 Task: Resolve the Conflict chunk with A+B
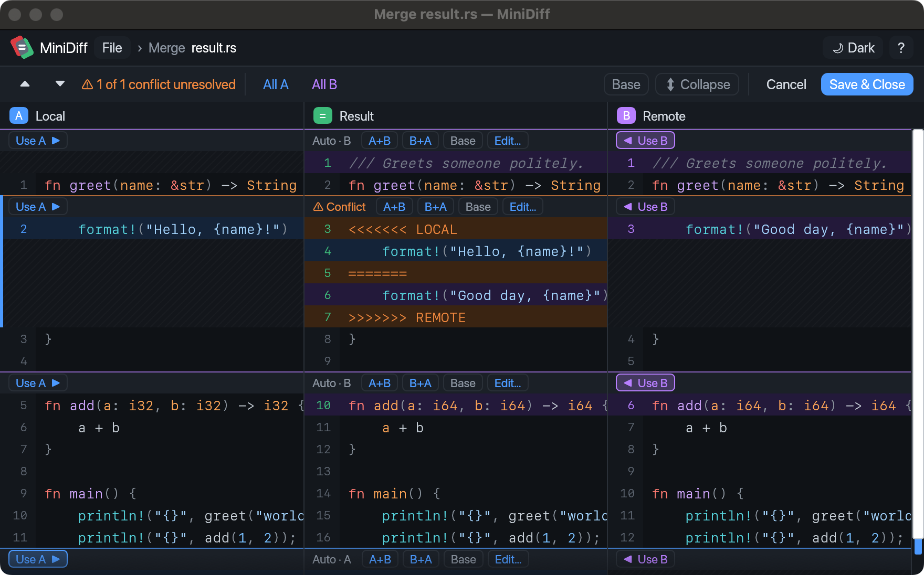[394, 207]
